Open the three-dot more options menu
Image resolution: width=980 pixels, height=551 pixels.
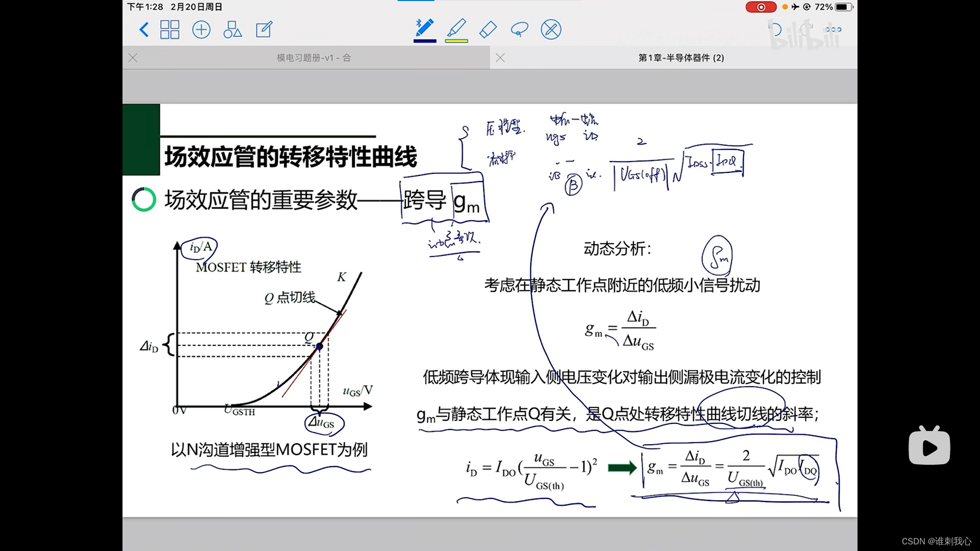point(834,30)
